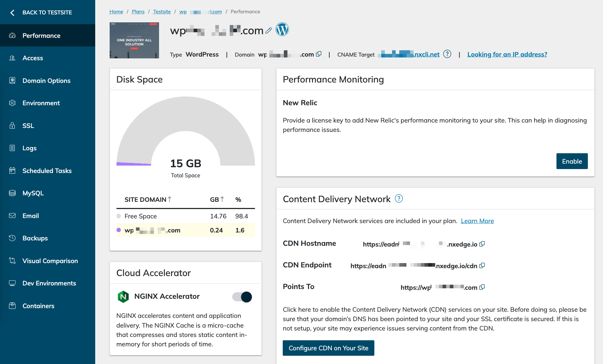This screenshot has height=364, width=603.
Task: Go to Plans breadcrumb link
Action: pos(138,12)
